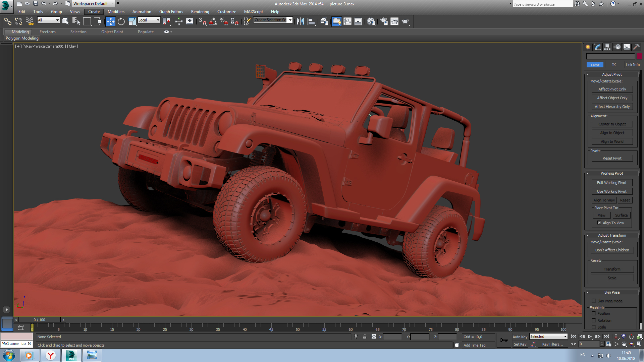
Task: Open the Modifiers menu
Action: 116,12
